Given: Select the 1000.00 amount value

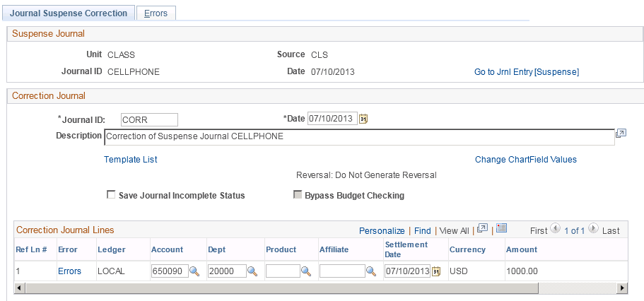Looking at the screenshot, I should click(522, 271).
